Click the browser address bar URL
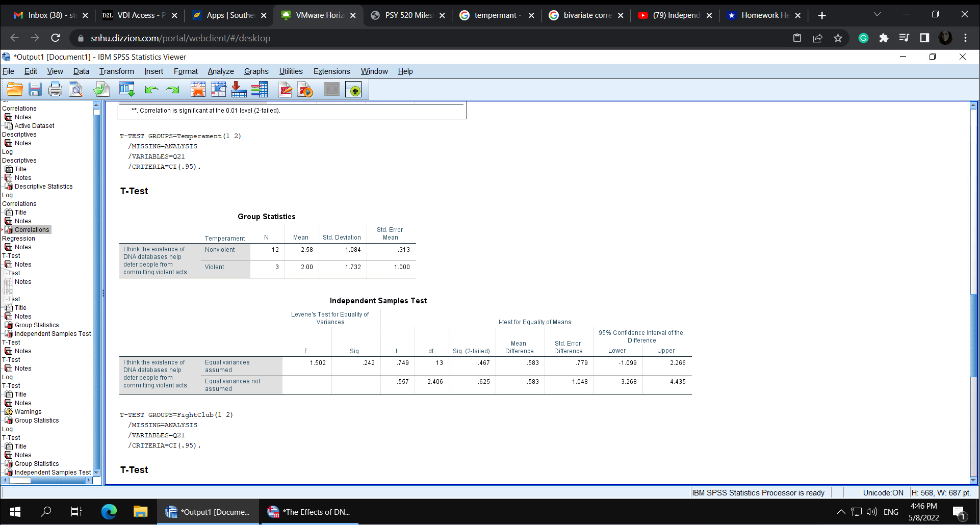 (x=180, y=38)
